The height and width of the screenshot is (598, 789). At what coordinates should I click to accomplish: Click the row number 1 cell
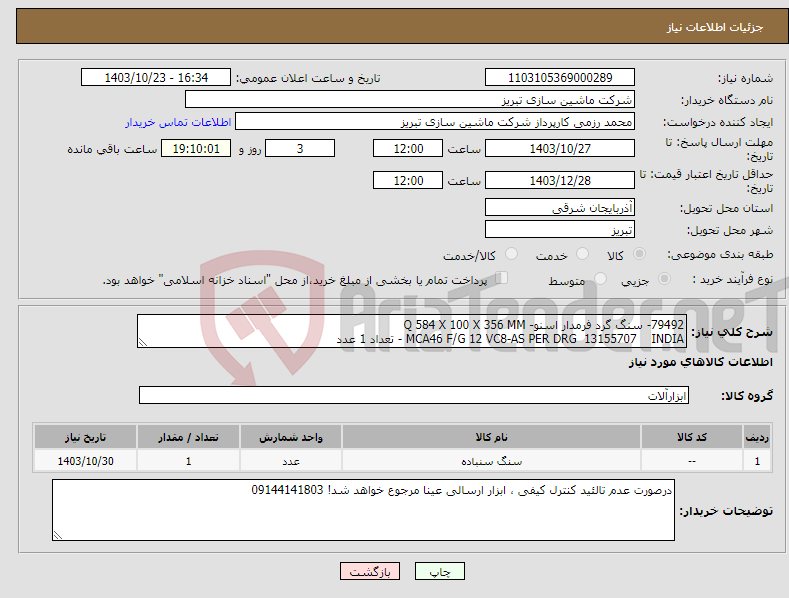[757, 461]
